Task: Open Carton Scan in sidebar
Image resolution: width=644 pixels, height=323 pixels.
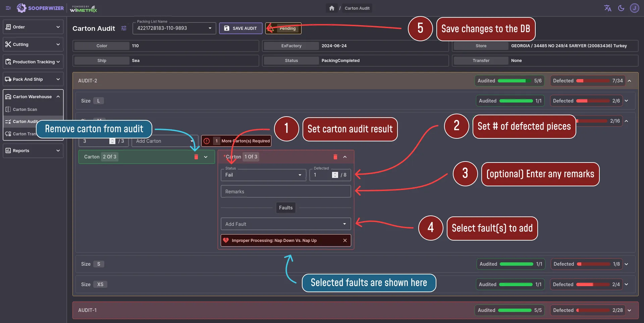Action: point(25,110)
